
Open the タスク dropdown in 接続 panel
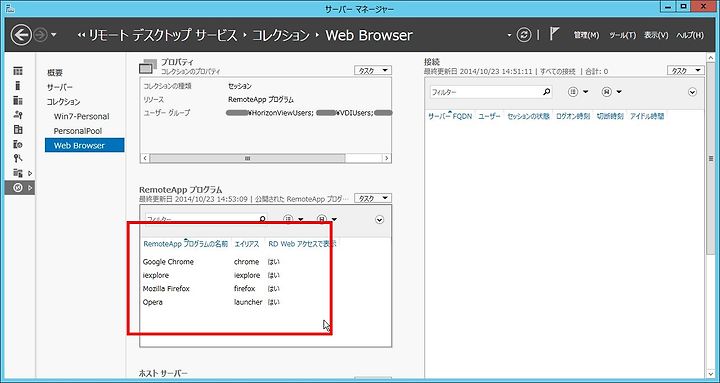point(685,71)
